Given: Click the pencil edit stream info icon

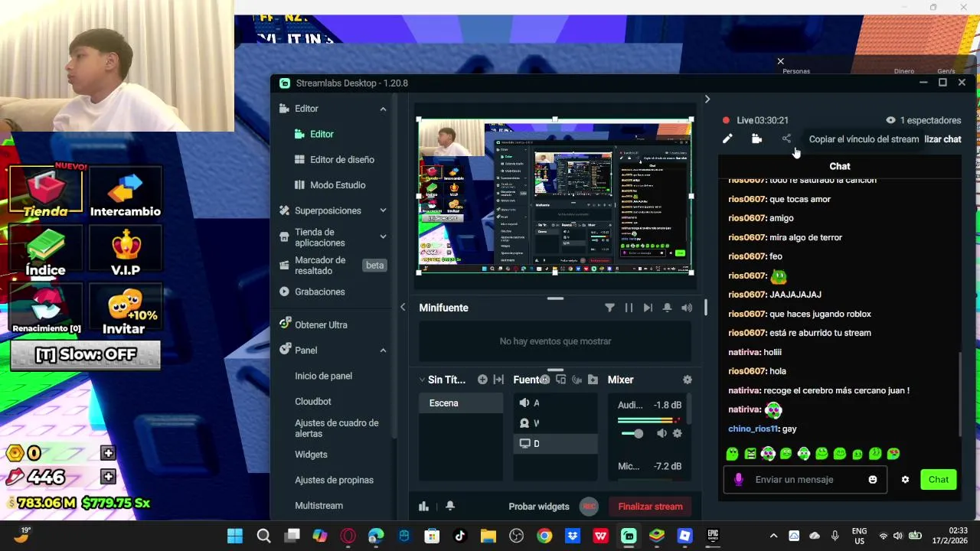Looking at the screenshot, I should click(x=727, y=139).
